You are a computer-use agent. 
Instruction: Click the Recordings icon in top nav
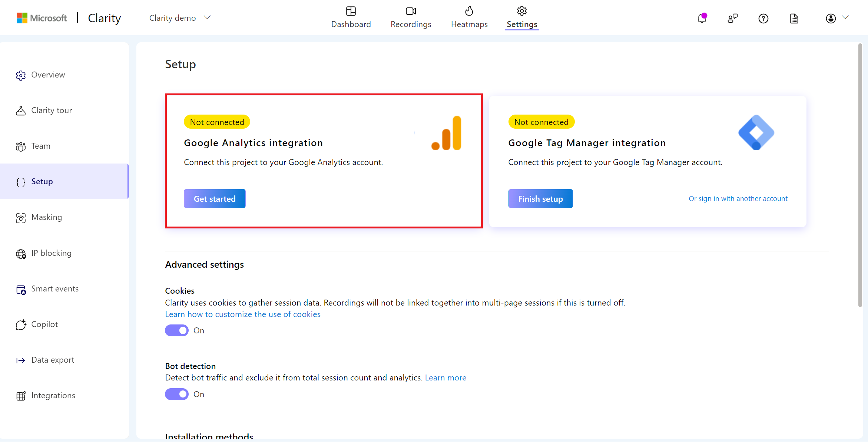point(410,11)
